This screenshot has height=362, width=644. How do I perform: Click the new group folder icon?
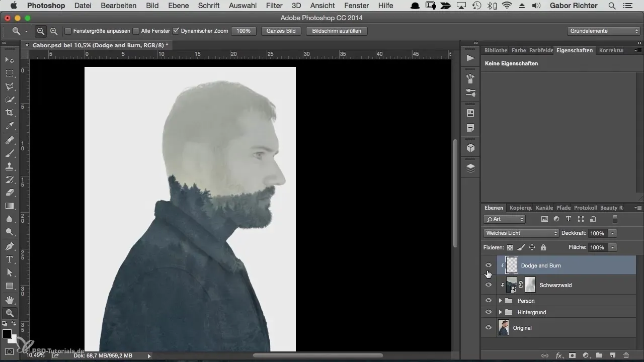(599, 355)
